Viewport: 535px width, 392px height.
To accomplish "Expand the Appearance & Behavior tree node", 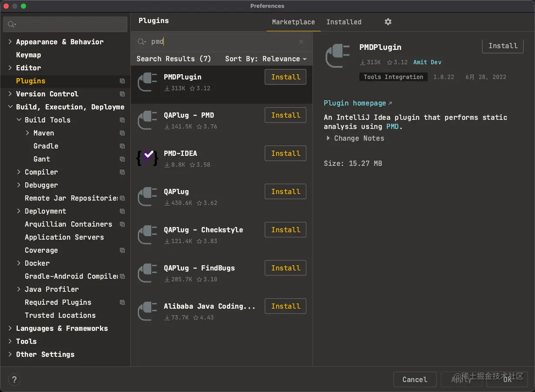I will (x=10, y=42).
